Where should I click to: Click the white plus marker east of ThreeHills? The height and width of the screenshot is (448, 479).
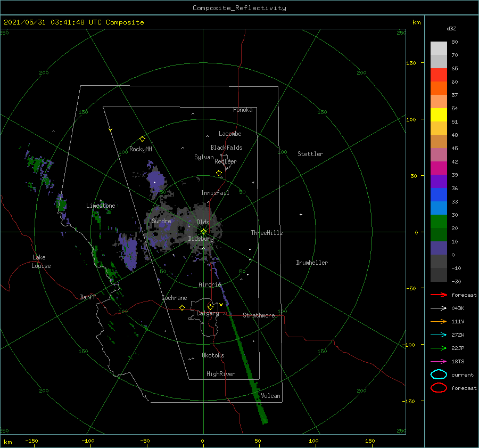pos(301,214)
